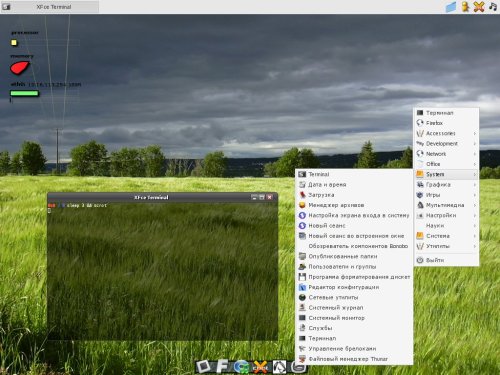Expand the Office submenu
Screen dimensions: 500x375
tap(446, 164)
